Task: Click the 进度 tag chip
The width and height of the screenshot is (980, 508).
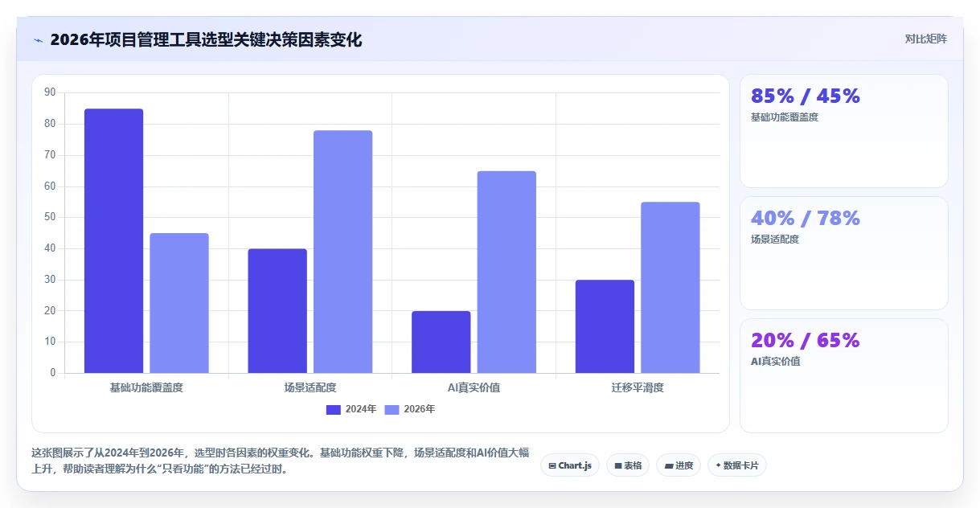Action: [679, 465]
